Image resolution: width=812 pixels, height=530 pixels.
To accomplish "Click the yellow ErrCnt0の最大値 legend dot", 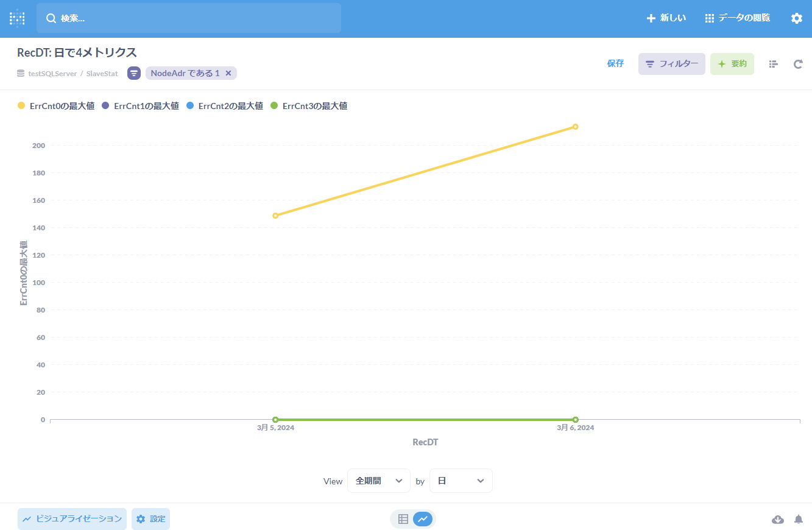I will point(21,106).
